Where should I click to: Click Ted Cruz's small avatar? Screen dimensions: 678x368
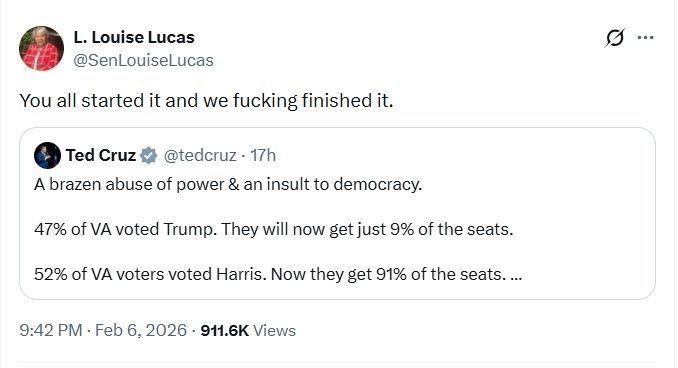(x=47, y=155)
